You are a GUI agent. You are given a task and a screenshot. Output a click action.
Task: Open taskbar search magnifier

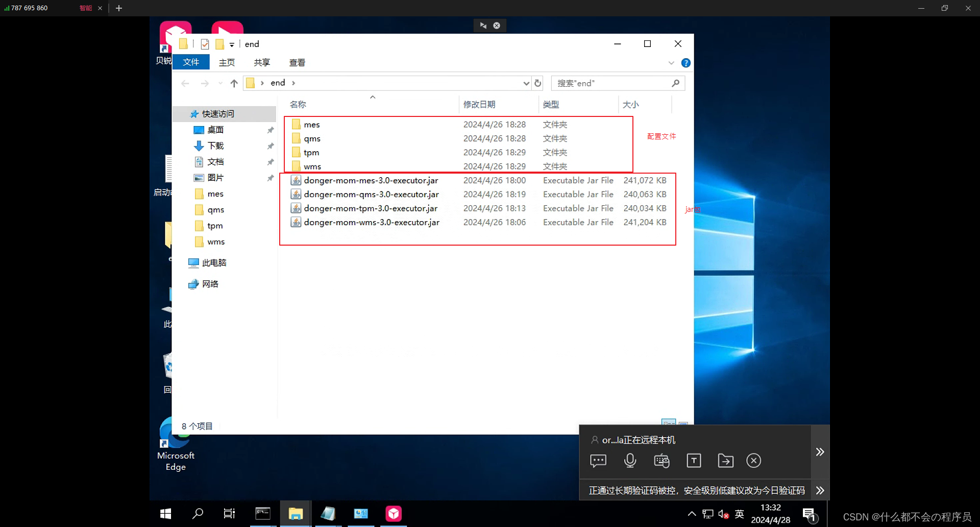198,514
